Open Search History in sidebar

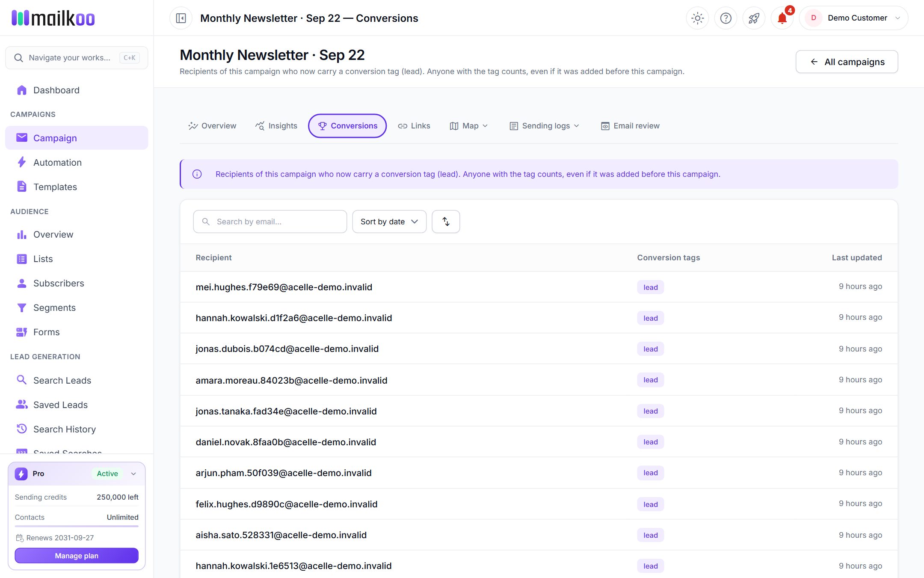click(77, 429)
